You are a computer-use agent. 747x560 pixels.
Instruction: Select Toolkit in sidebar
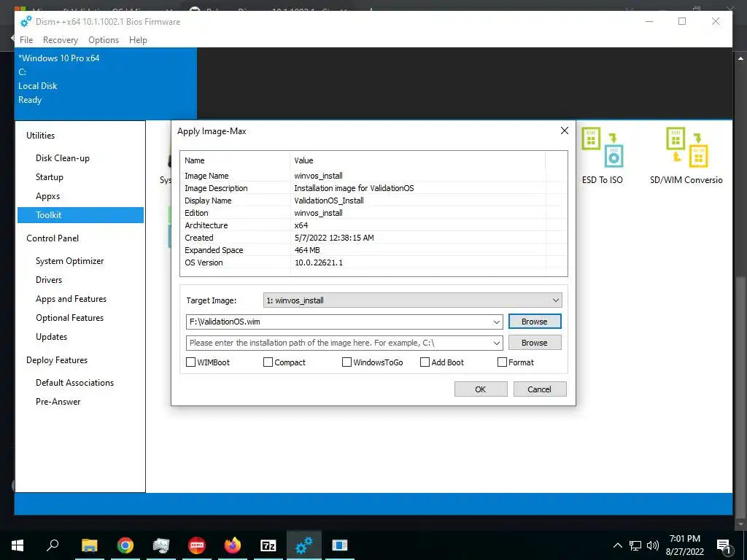(80, 215)
